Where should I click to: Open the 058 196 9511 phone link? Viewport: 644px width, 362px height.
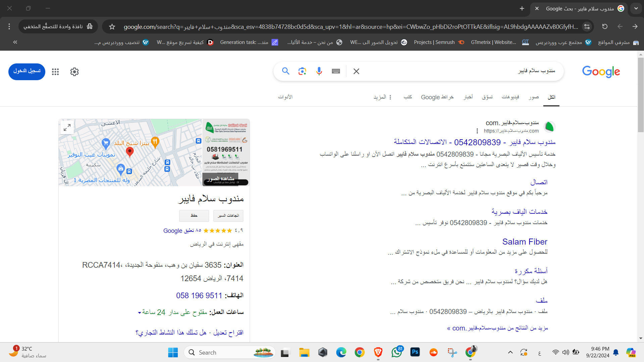click(x=199, y=296)
